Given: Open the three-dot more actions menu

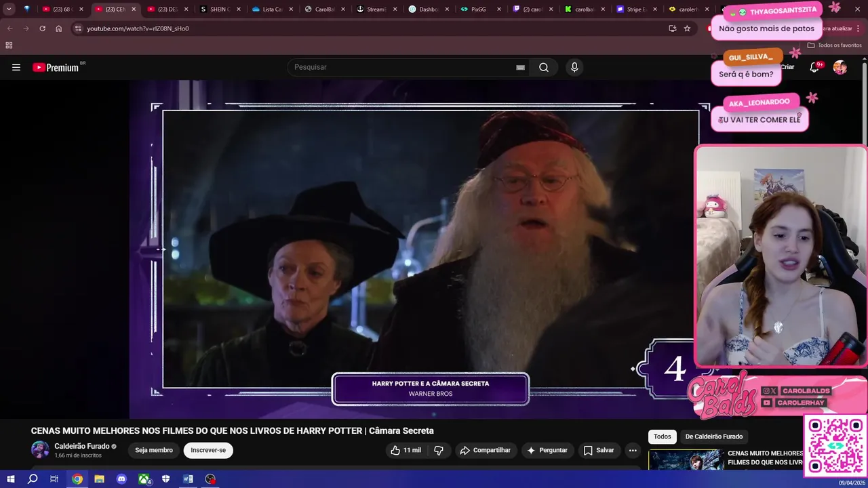Looking at the screenshot, I should tap(633, 450).
